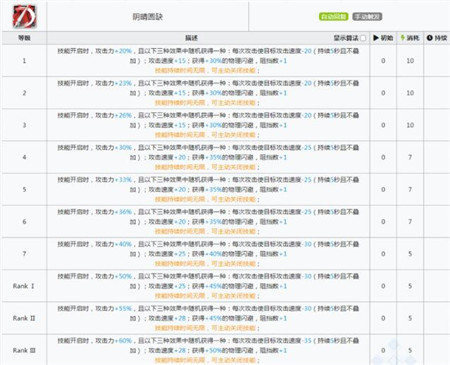Select the 描述 column header
This screenshot has width=450, height=365.
[x=192, y=38]
